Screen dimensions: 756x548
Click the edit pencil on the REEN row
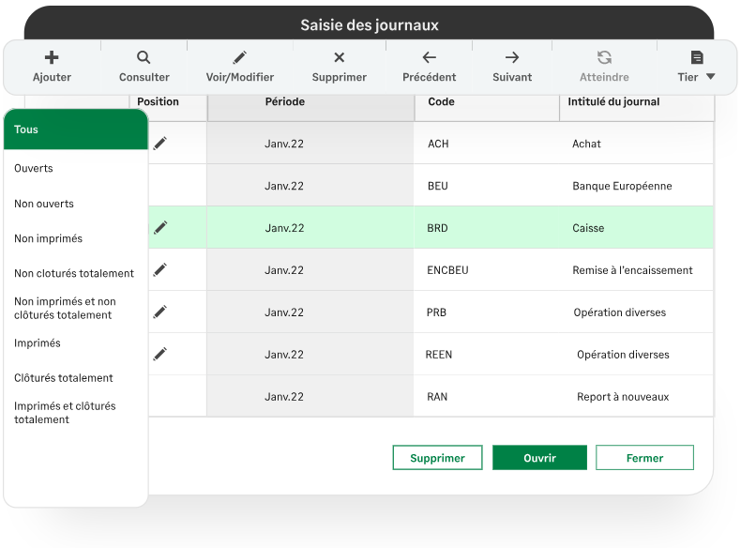[x=159, y=354]
